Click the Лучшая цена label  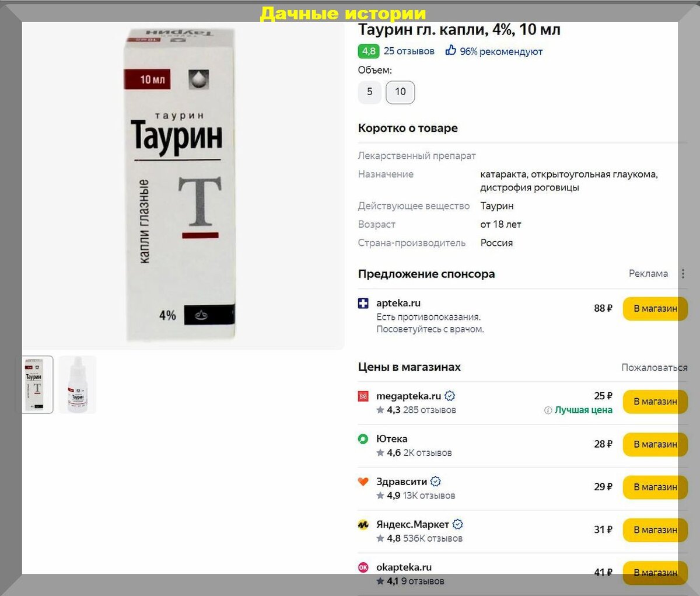tap(583, 410)
